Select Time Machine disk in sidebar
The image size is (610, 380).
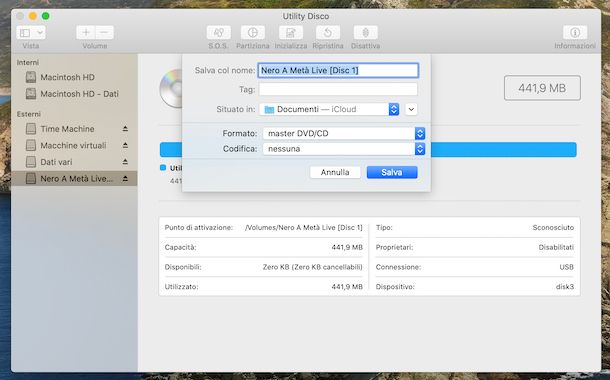click(74, 129)
